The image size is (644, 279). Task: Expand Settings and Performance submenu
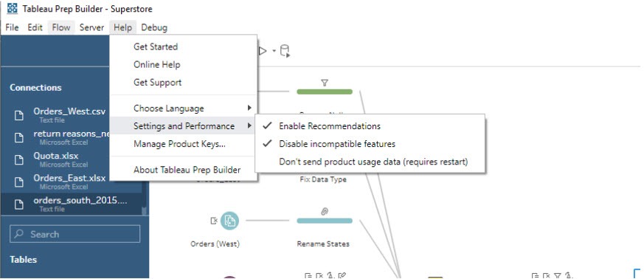pos(183,126)
